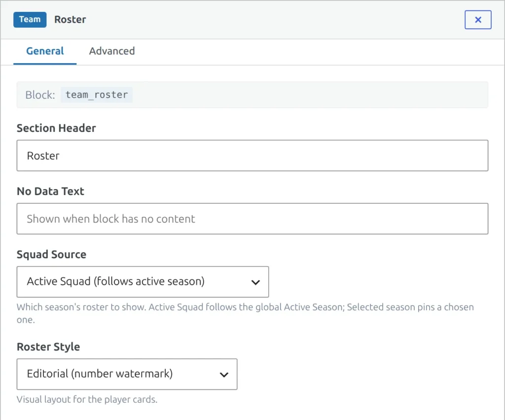Select the team_roster block code text
Viewport: 505px width, 420px height.
97,95
